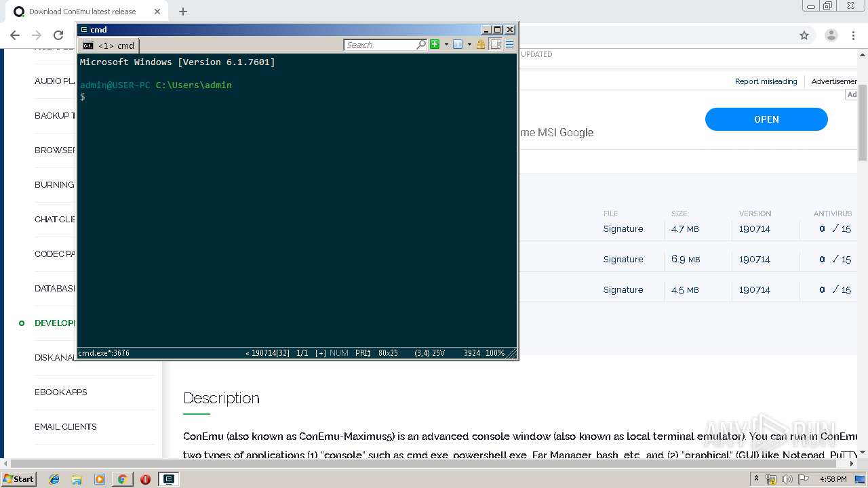The height and width of the screenshot is (488, 868).
Task: Click version 190714 in 4.5 MB row
Action: [x=755, y=289]
